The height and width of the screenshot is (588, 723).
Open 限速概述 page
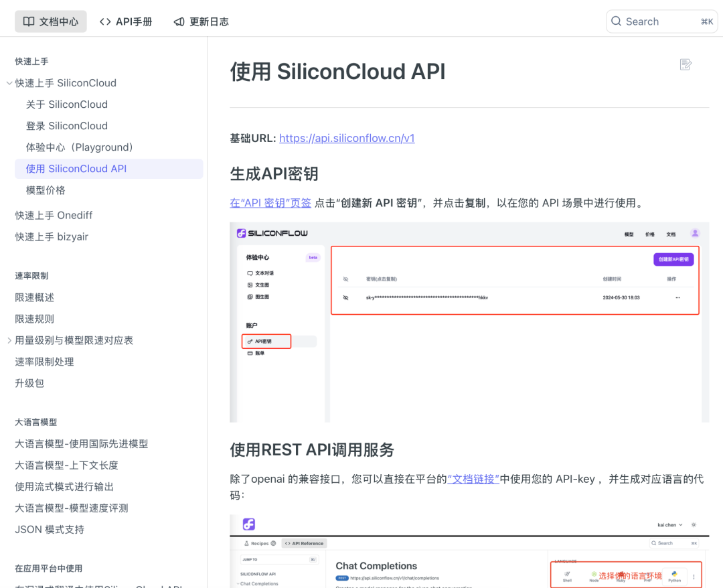click(35, 297)
